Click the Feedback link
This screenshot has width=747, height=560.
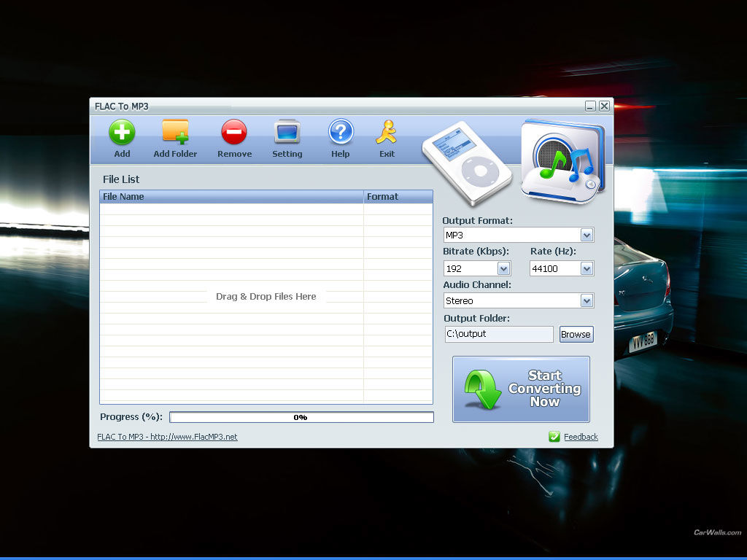tap(581, 437)
